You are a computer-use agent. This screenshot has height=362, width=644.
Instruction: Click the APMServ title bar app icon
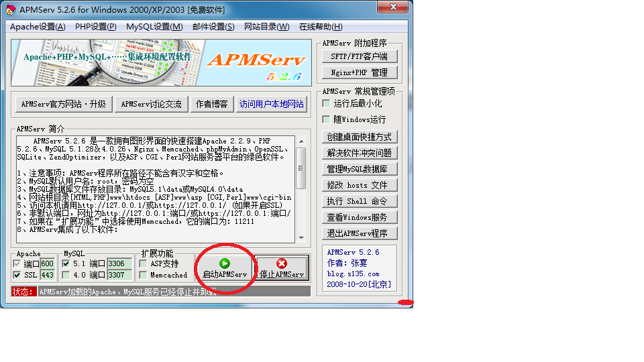[11, 9]
